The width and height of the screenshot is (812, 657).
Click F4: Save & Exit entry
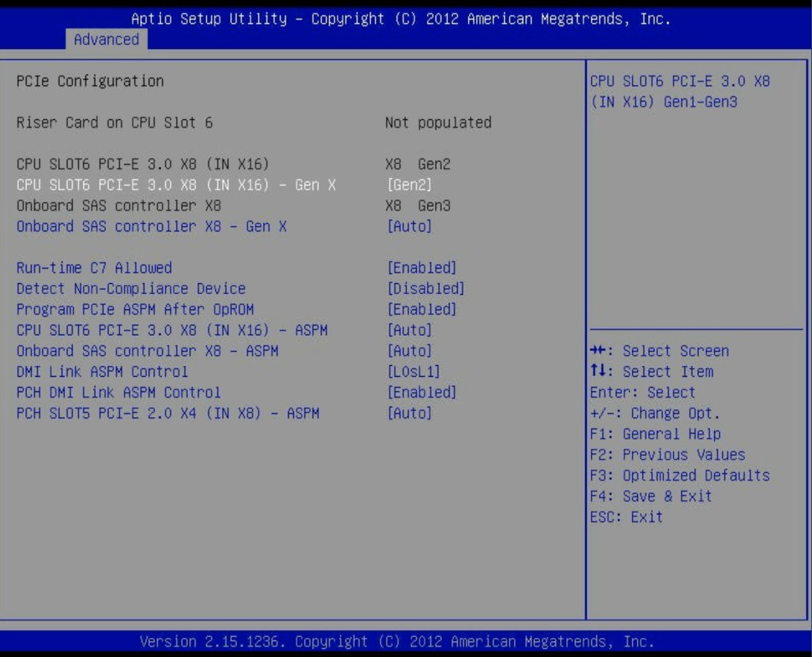coord(651,496)
